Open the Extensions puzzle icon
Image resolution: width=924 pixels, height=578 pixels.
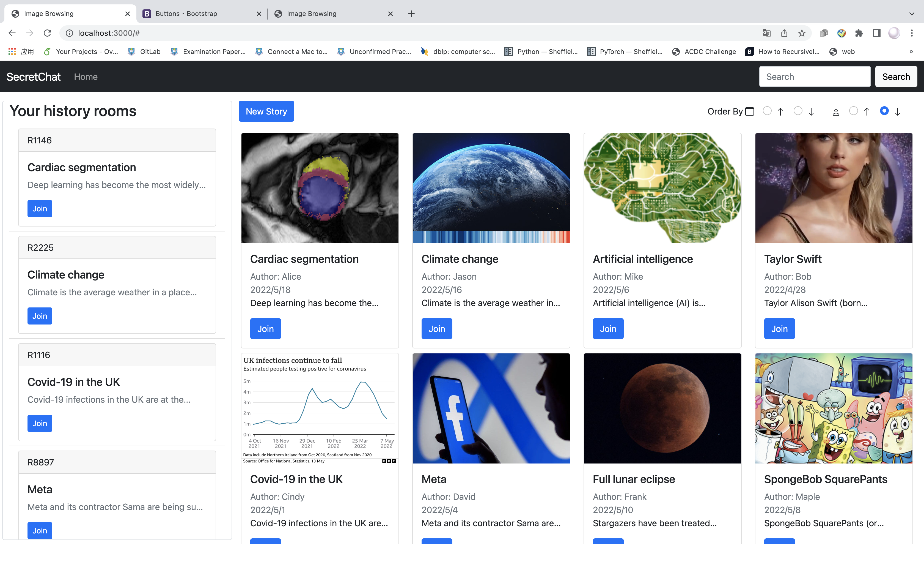[859, 33]
